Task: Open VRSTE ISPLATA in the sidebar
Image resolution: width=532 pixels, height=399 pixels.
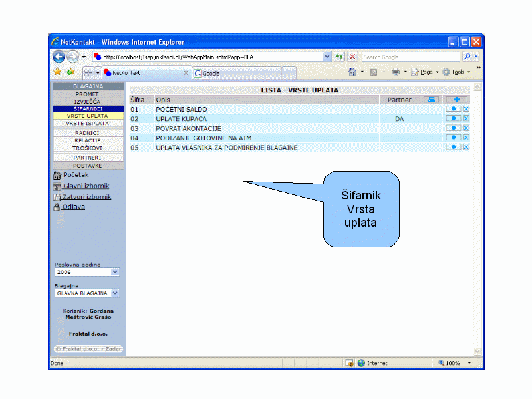Action: [88, 123]
